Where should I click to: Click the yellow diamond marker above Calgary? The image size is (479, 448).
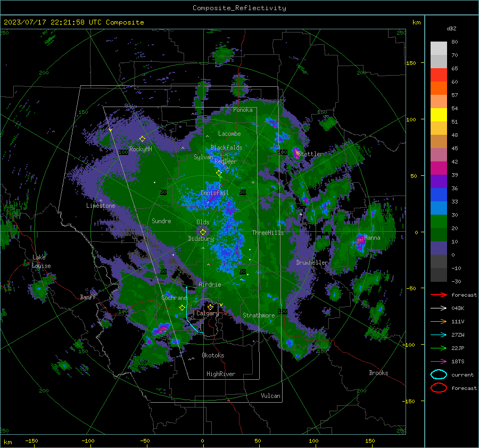pyautogui.click(x=210, y=307)
